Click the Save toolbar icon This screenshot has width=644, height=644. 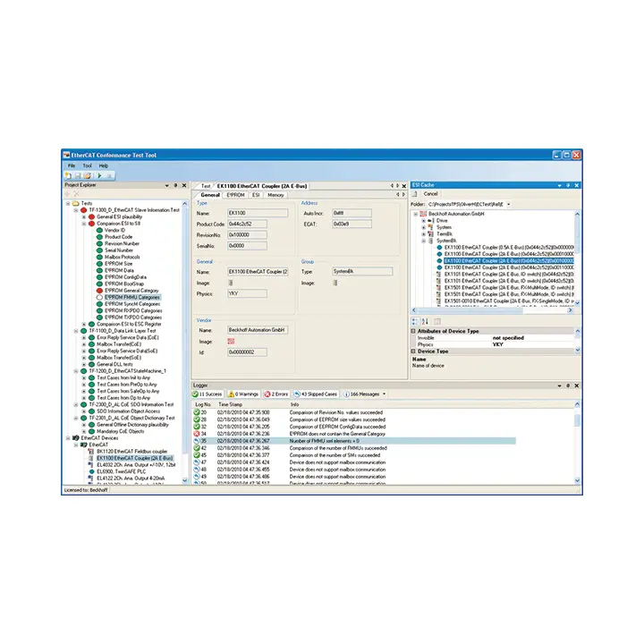[x=78, y=176]
